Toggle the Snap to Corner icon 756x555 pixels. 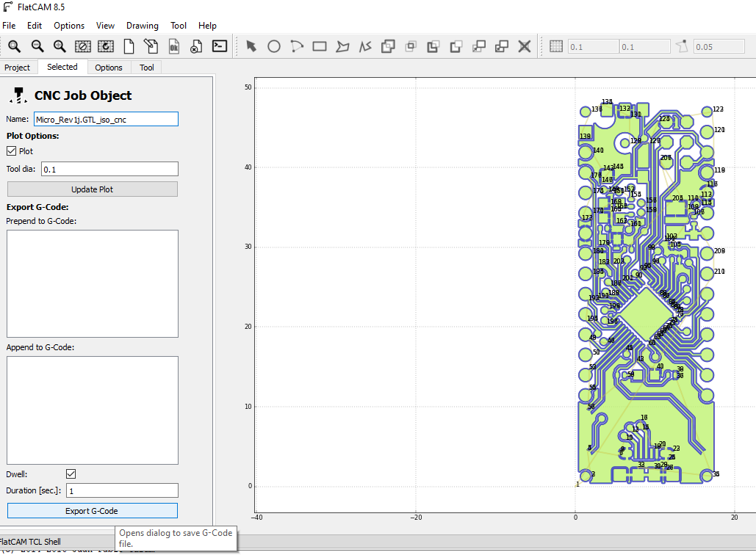(681, 46)
